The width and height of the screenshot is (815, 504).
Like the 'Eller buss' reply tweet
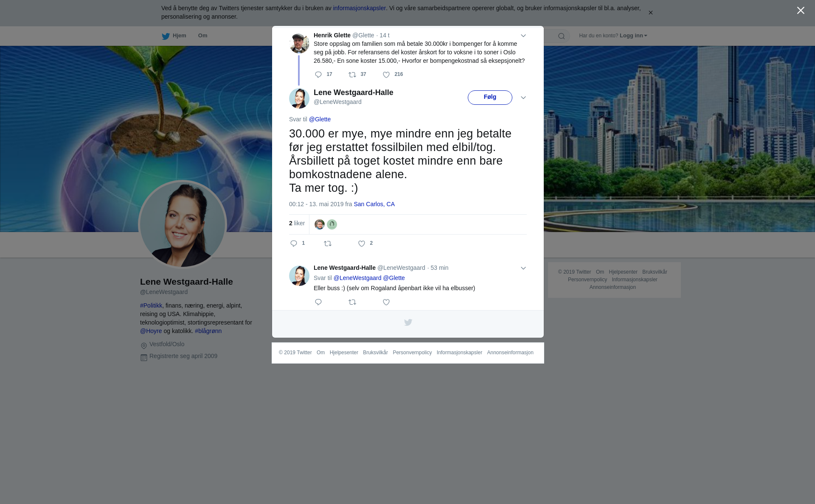386,302
